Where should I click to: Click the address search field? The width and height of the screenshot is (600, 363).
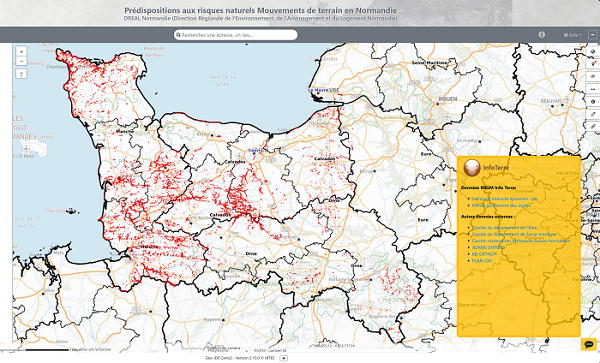click(x=235, y=35)
